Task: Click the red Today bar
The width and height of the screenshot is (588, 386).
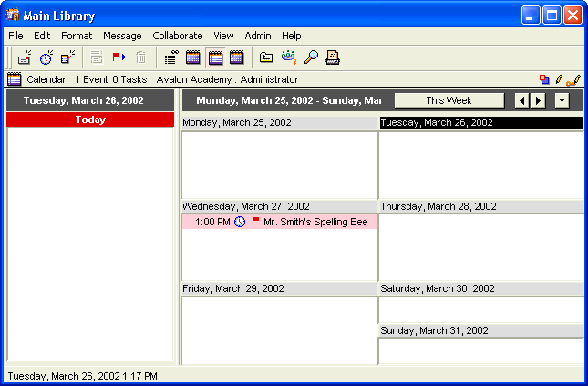Action: coord(90,120)
